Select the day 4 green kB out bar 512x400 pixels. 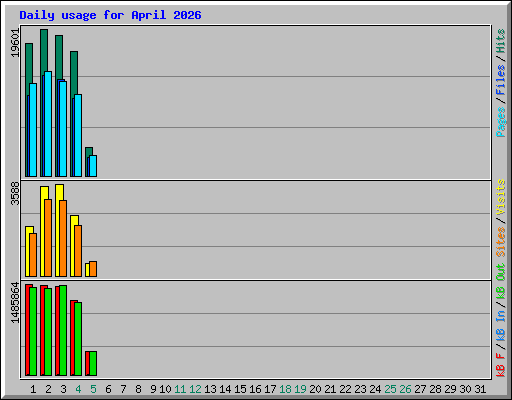[78, 339]
